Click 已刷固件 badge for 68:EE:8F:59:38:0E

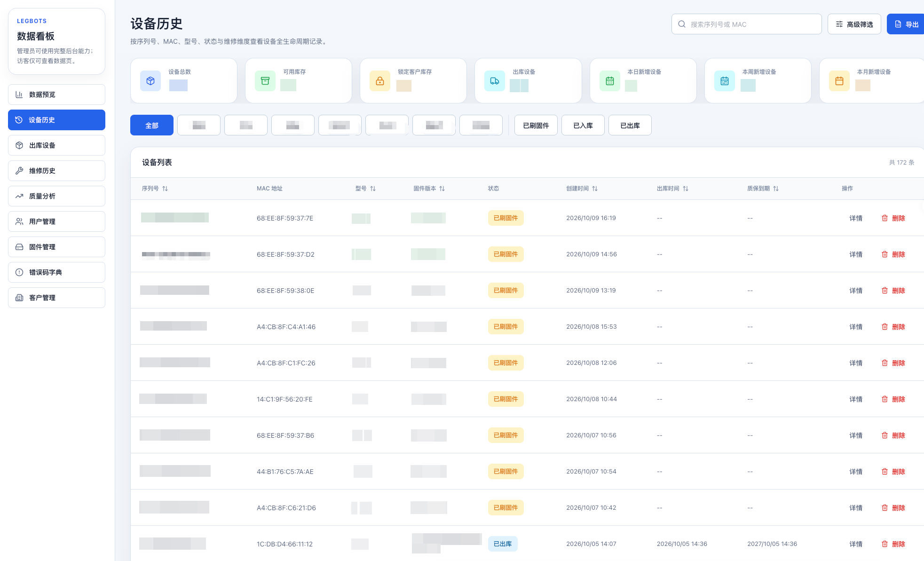coord(506,290)
